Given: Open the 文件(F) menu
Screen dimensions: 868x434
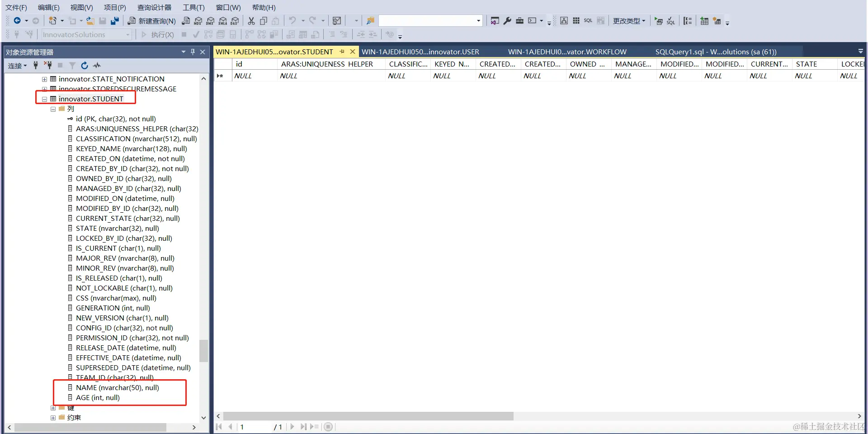Looking at the screenshot, I should (x=16, y=7).
